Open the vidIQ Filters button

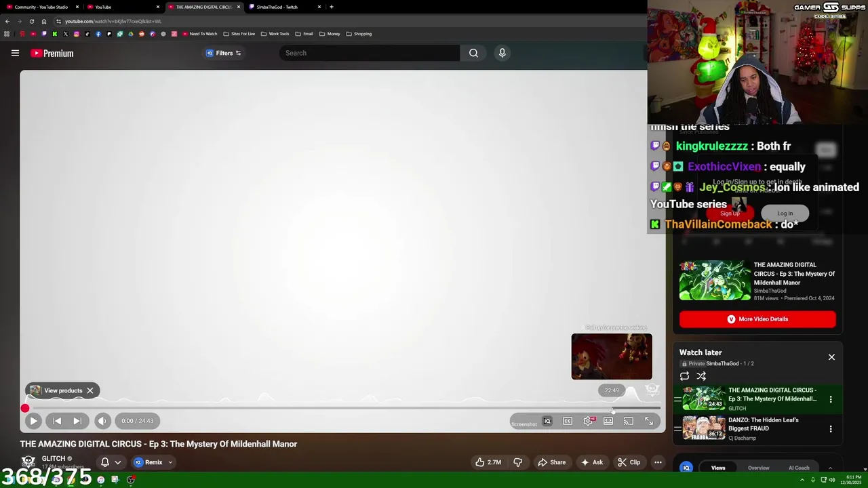(x=223, y=53)
